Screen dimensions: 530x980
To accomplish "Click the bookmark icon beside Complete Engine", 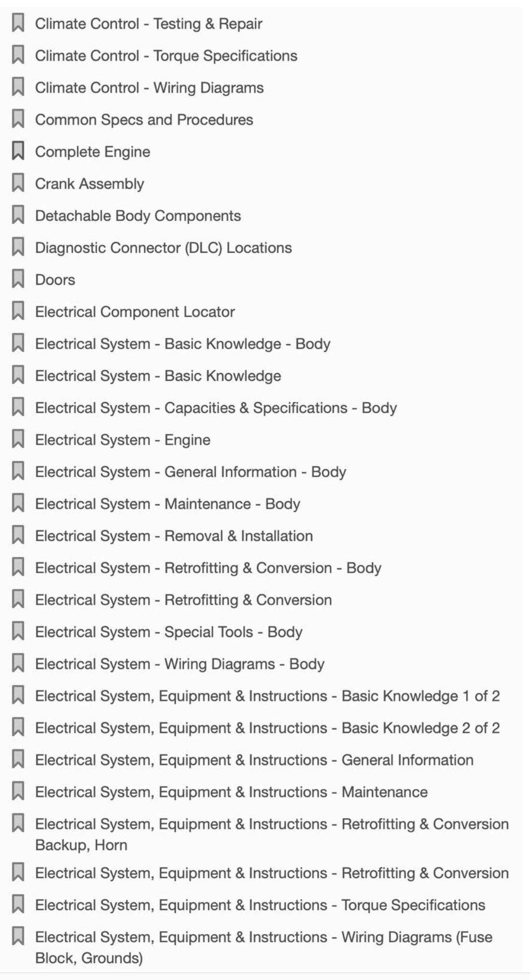I will (18, 151).
